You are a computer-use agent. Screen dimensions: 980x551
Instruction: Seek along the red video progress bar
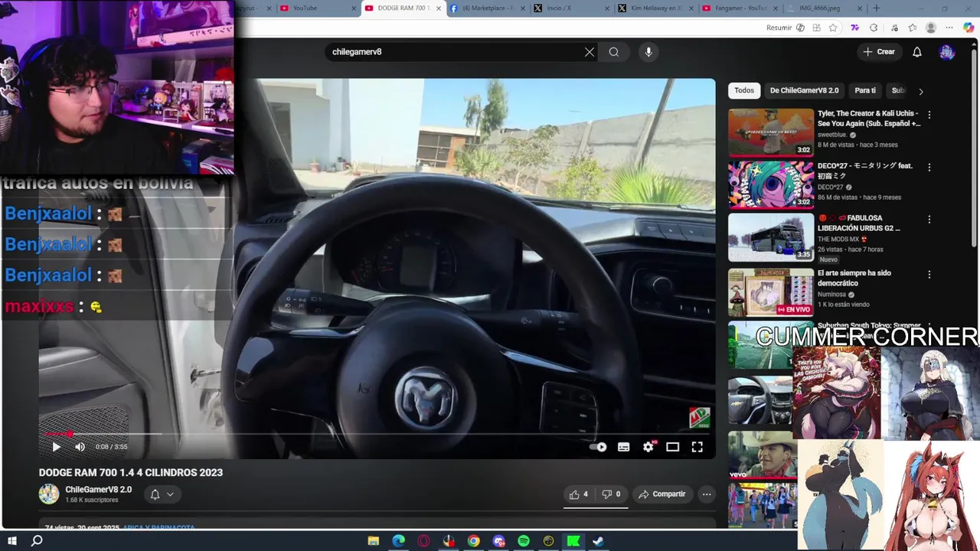click(x=377, y=434)
